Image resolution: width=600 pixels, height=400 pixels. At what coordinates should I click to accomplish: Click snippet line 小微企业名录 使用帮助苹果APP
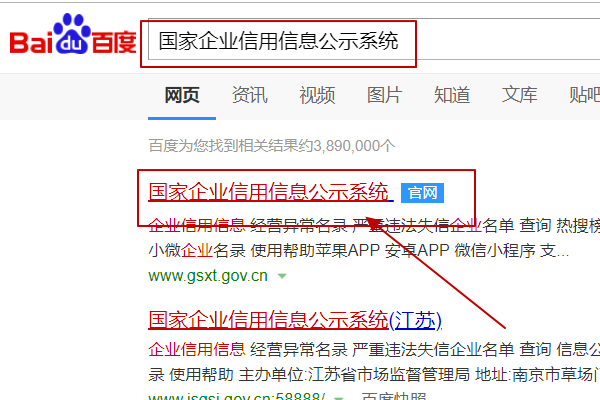pos(264,251)
